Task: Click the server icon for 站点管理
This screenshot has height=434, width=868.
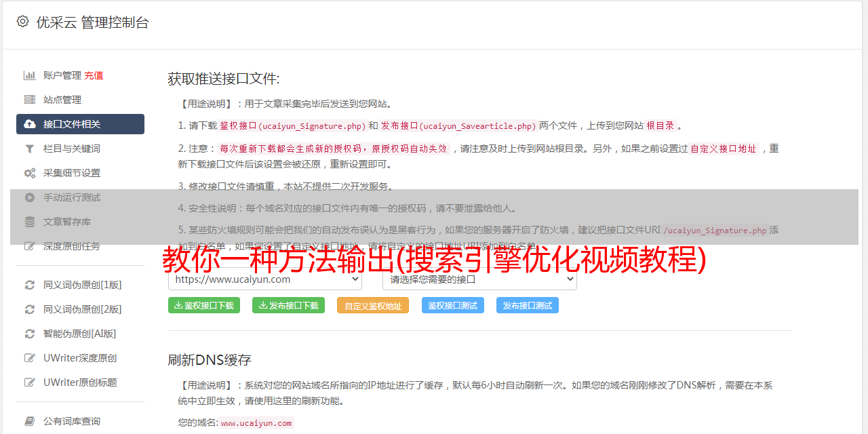Action: coord(30,100)
